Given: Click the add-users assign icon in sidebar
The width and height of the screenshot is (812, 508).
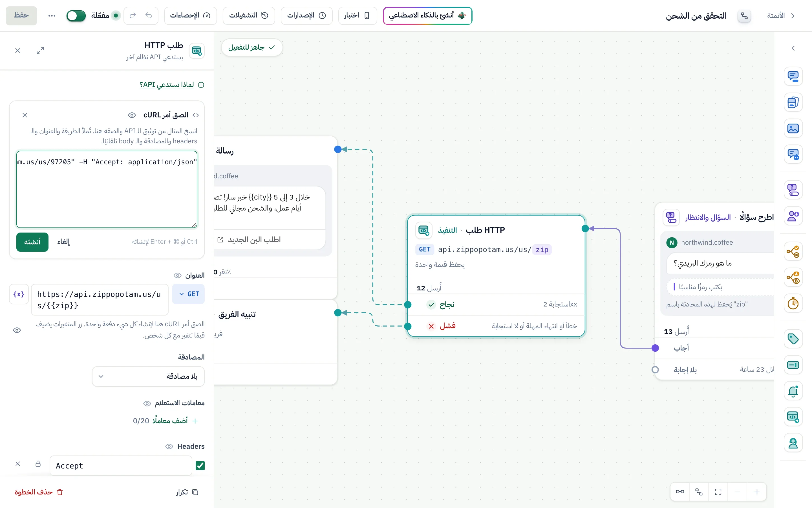Looking at the screenshot, I should [793, 216].
